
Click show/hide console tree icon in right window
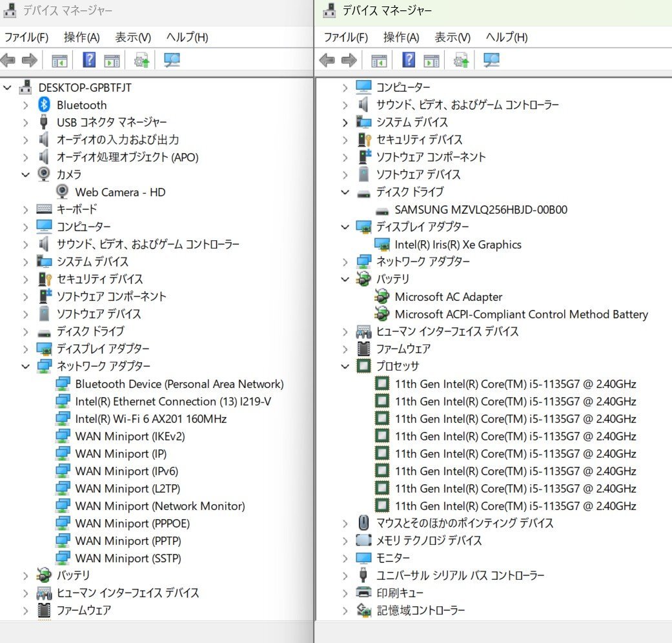(x=380, y=61)
